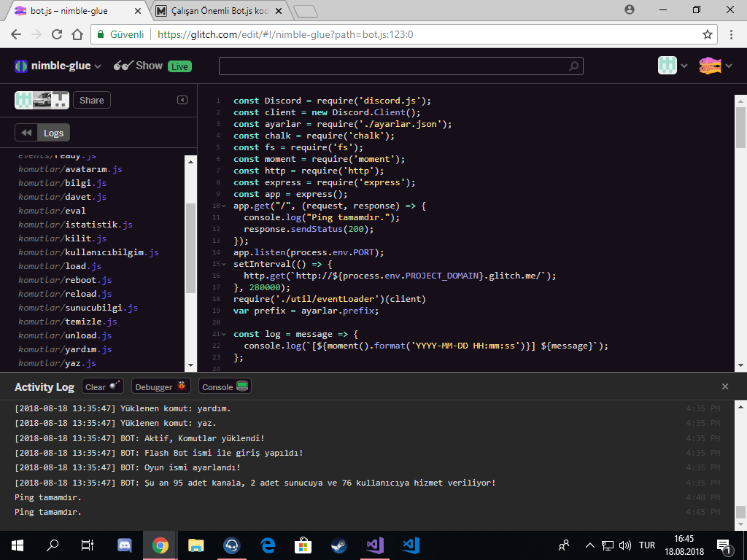747x560 pixels.
Task: Collapse code fold at line 15
Action: tap(224, 264)
